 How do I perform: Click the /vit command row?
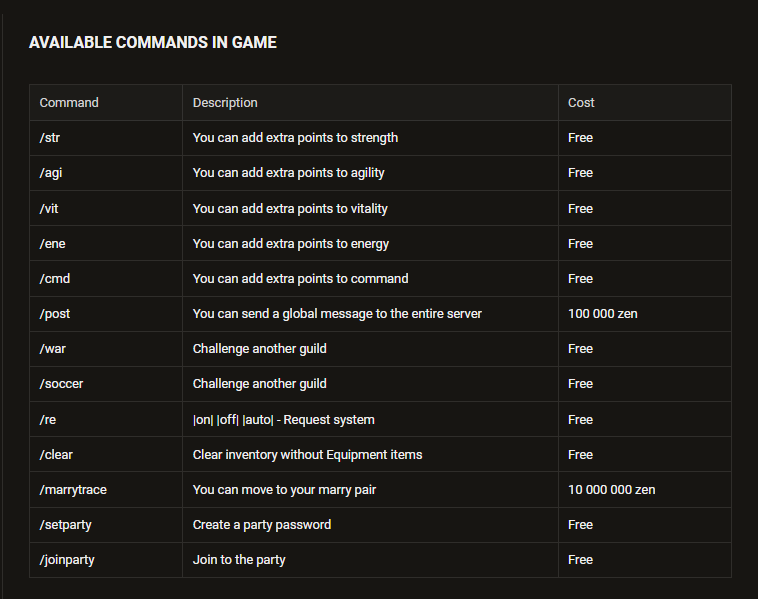[x=380, y=208]
